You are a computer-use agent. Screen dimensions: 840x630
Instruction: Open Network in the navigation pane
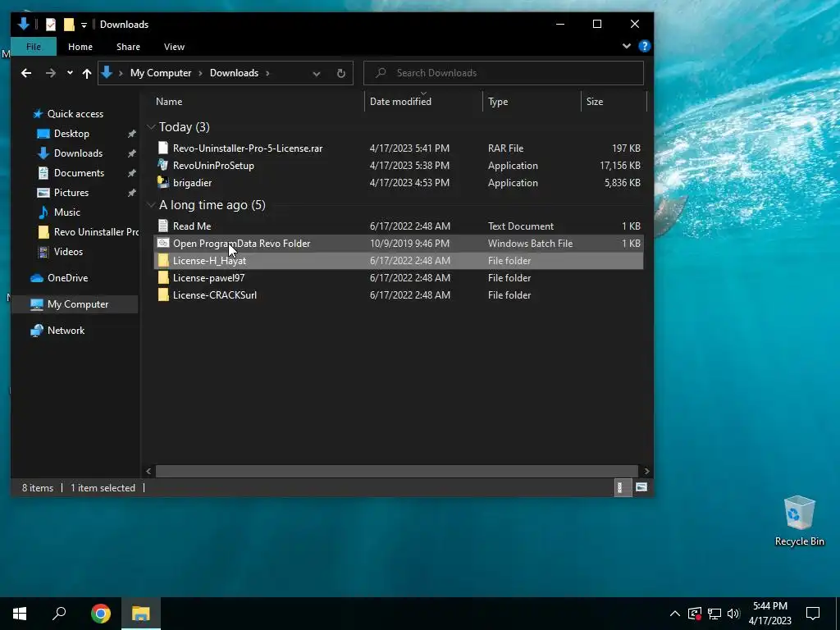tap(66, 330)
